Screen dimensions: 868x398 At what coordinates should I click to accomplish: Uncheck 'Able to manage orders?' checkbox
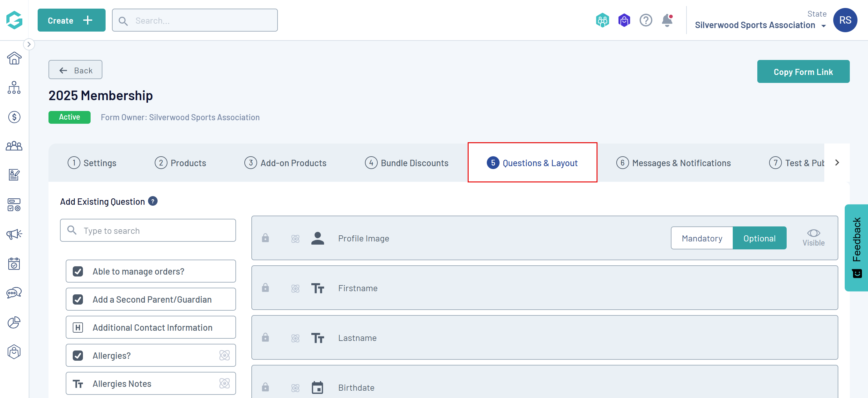pyautogui.click(x=78, y=271)
